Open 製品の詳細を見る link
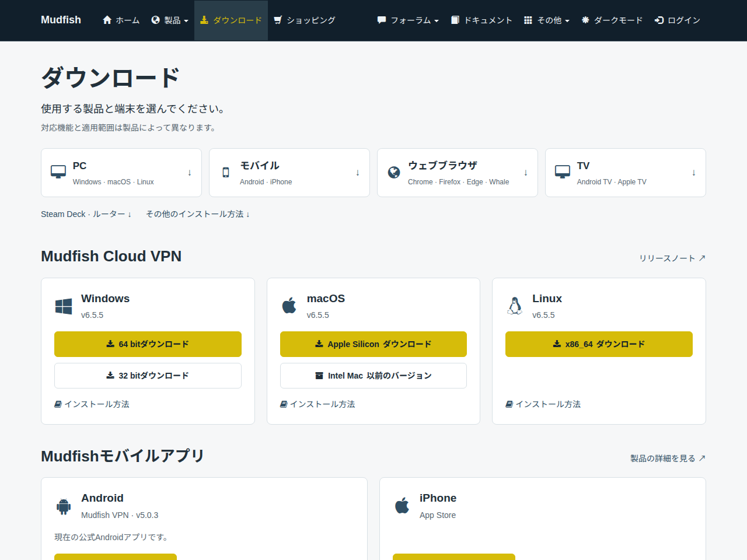The width and height of the screenshot is (747, 560). tap(668, 458)
